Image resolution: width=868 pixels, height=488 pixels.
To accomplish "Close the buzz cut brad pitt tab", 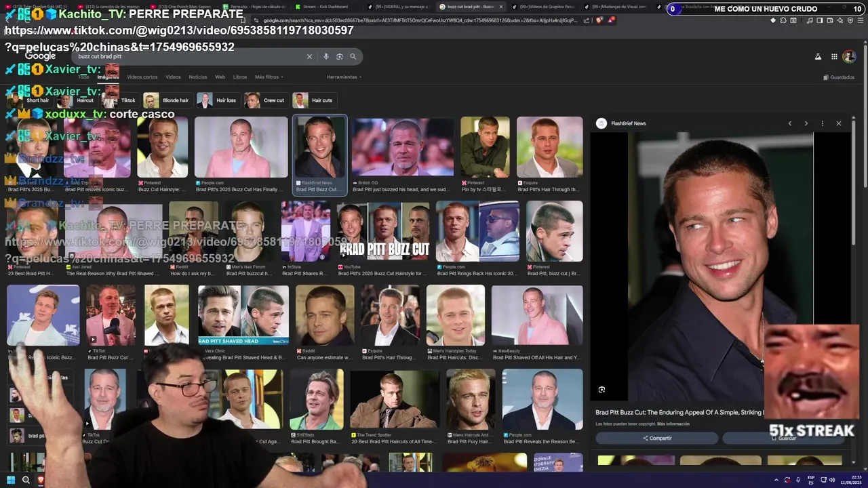I will coord(501,7).
